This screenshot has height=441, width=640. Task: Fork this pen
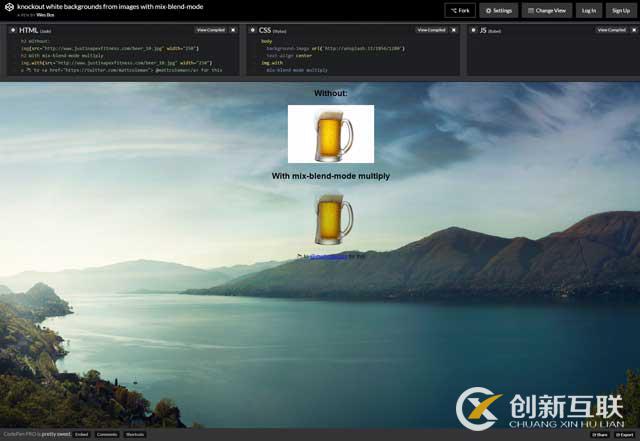[x=460, y=10]
